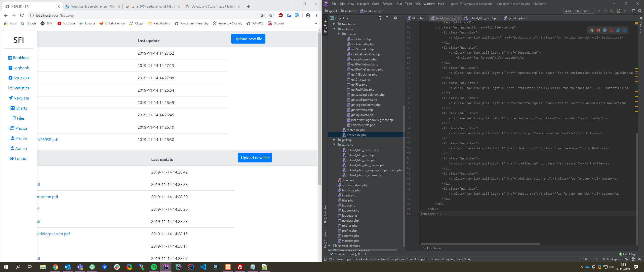Switch to the getFiles.php editor tab
The width and height of the screenshot is (644, 272).
(516, 18)
